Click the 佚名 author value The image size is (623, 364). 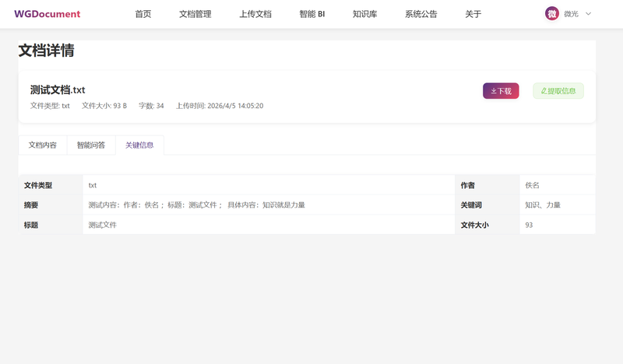point(533,185)
